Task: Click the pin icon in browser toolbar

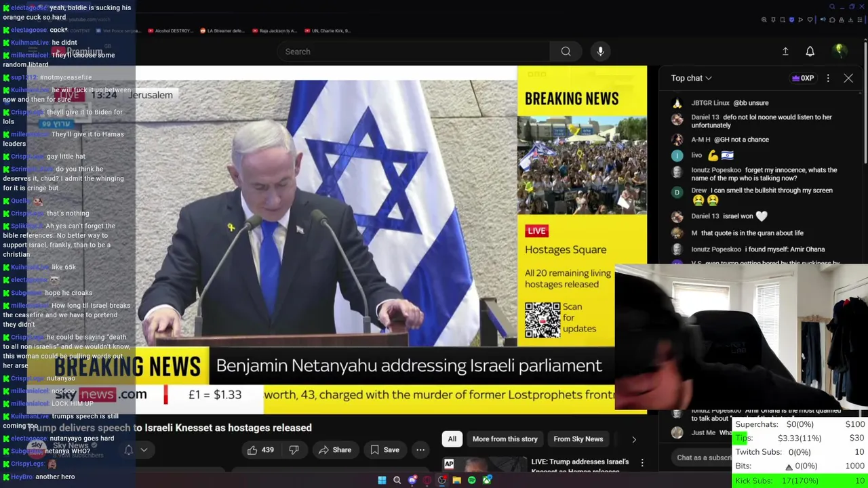Action: point(773,20)
